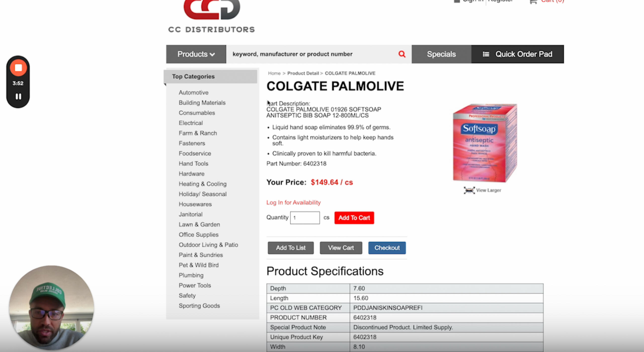Open the shopping cart icon at top

pos(533,2)
